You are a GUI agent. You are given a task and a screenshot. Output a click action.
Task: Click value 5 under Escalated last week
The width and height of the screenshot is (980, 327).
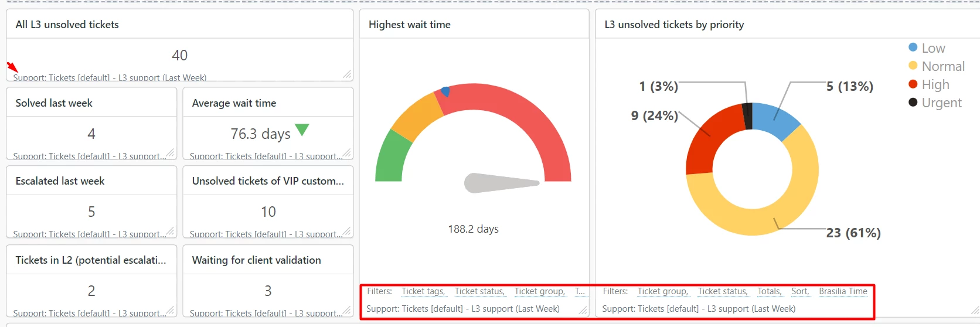[91, 212]
